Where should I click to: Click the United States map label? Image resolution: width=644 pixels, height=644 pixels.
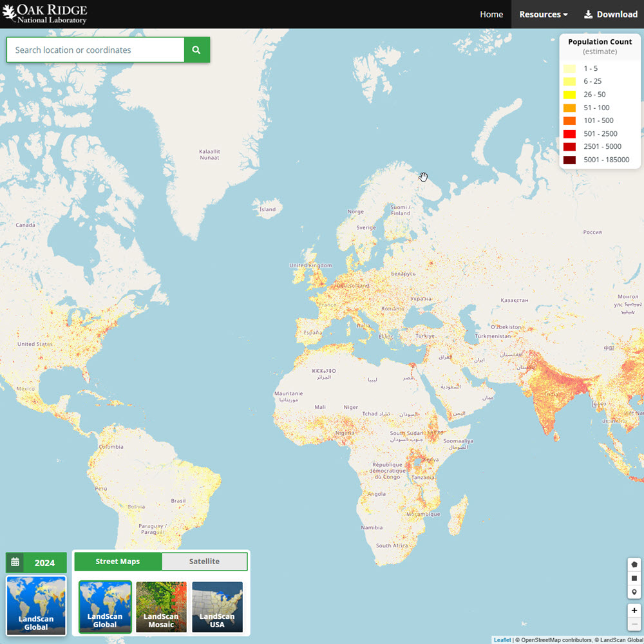pos(35,344)
